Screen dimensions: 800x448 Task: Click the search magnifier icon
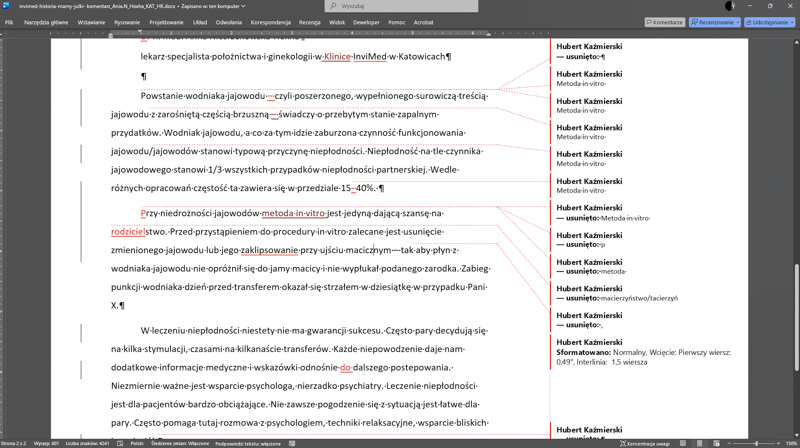point(334,6)
